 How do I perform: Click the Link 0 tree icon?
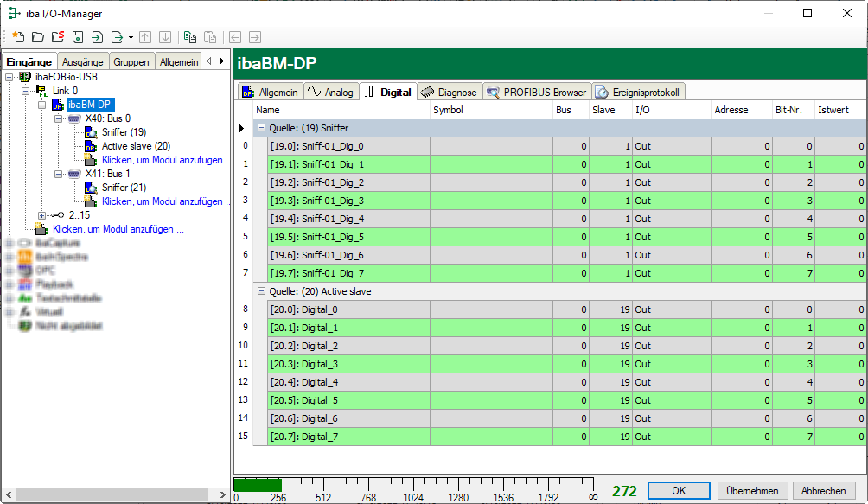click(40, 91)
